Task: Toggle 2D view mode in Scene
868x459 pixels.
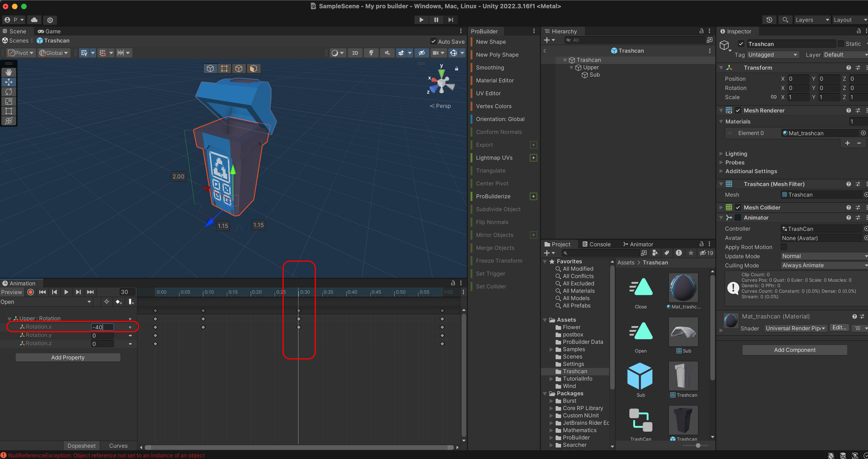Action: tap(355, 53)
